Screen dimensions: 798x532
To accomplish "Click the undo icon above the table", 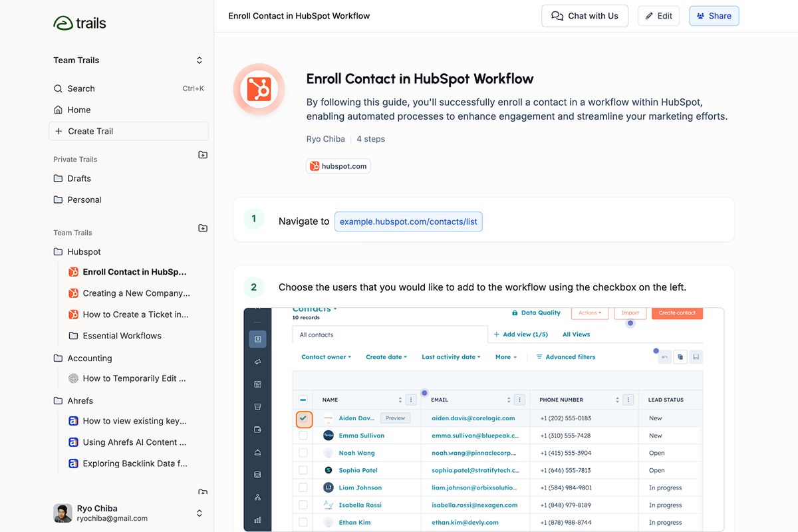I will 664,357.
